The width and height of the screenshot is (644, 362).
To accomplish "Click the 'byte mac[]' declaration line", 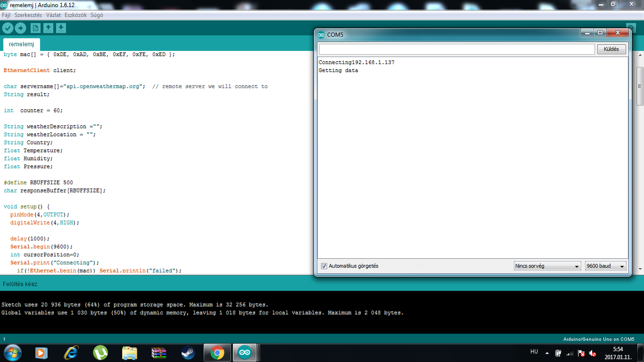I will (x=90, y=54).
